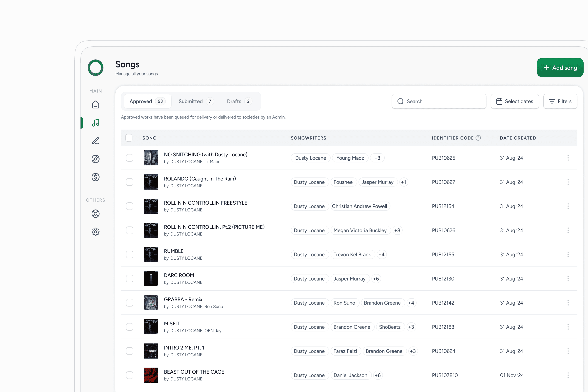Expand +1 songwriters on ROLANDO

coord(403,182)
